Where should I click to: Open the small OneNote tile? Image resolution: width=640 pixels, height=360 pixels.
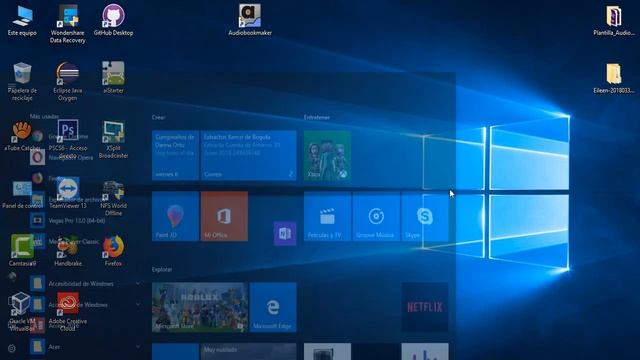click(285, 233)
